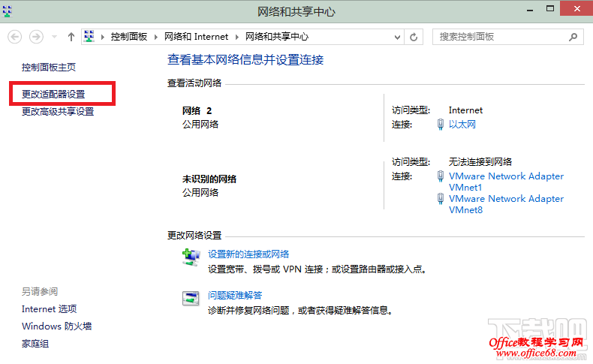Open 更改高级共享设置 link

coord(58,112)
